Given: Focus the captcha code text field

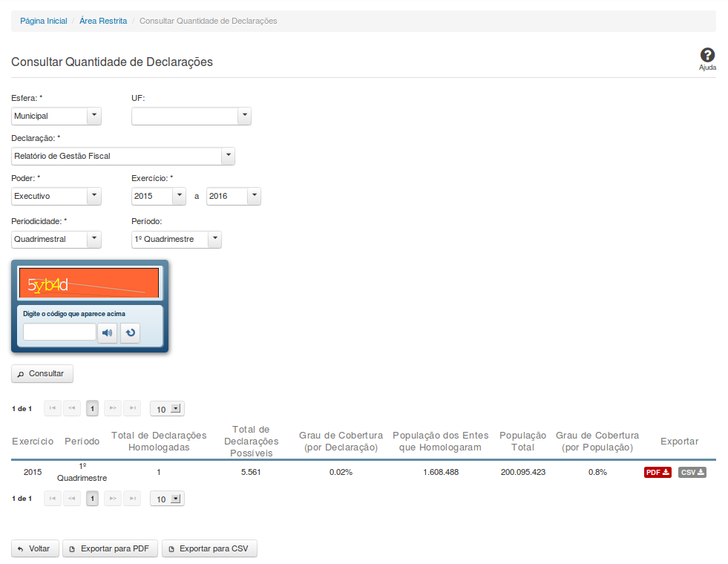Looking at the screenshot, I should click(x=59, y=332).
